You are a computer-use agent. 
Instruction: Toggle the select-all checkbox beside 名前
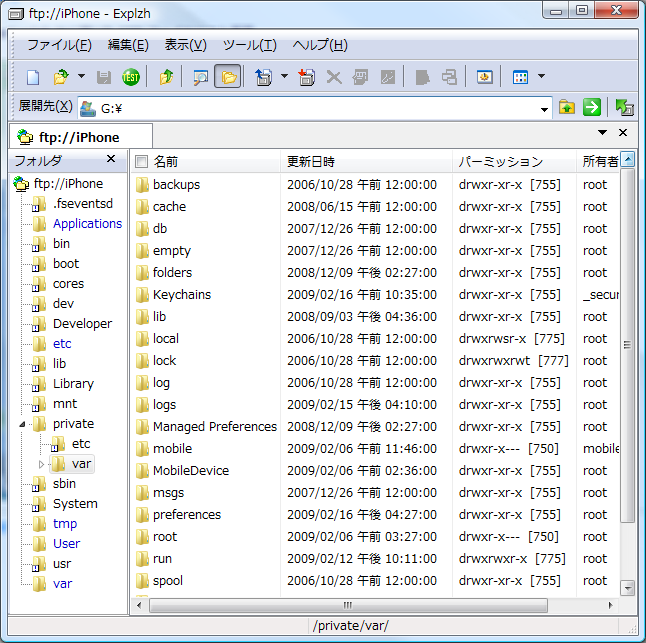pyautogui.click(x=141, y=161)
